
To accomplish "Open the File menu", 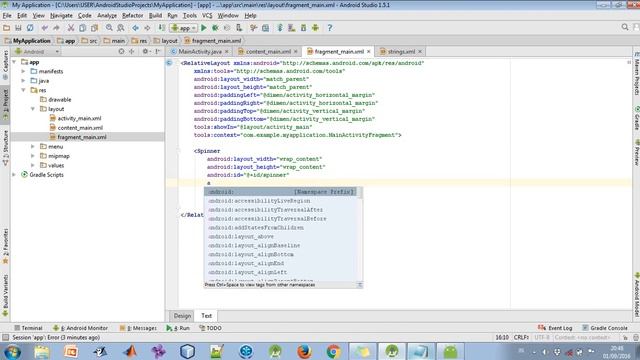I will point(7,16).
